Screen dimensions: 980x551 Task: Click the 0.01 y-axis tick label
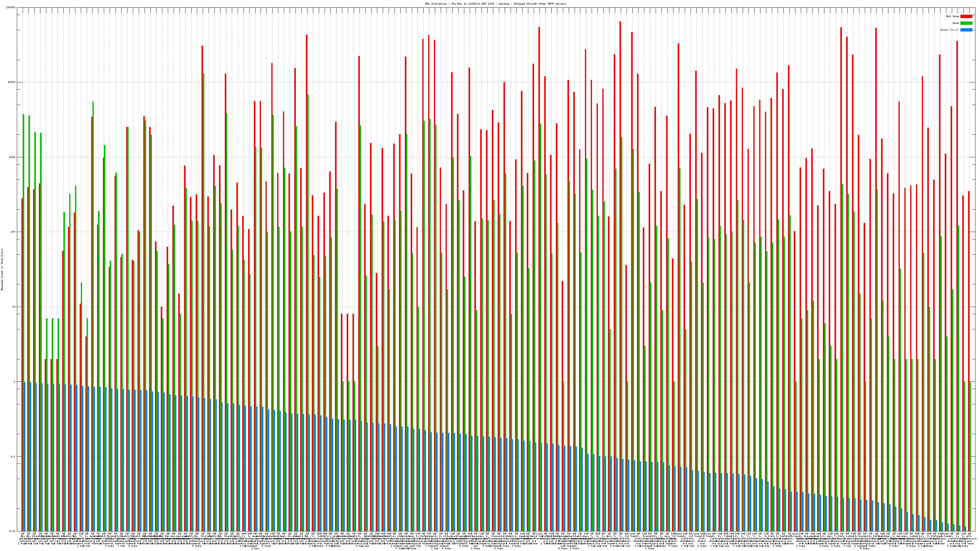point(12,531)
